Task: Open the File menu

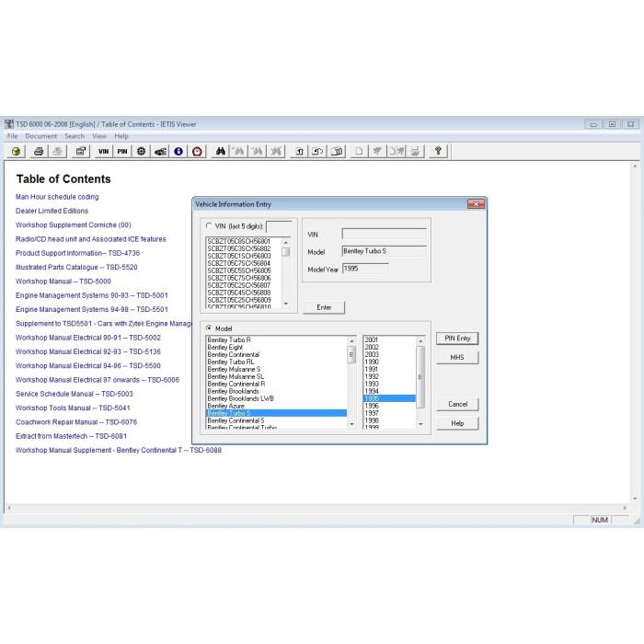Action: pyautogui.click(x=12, y=136)
